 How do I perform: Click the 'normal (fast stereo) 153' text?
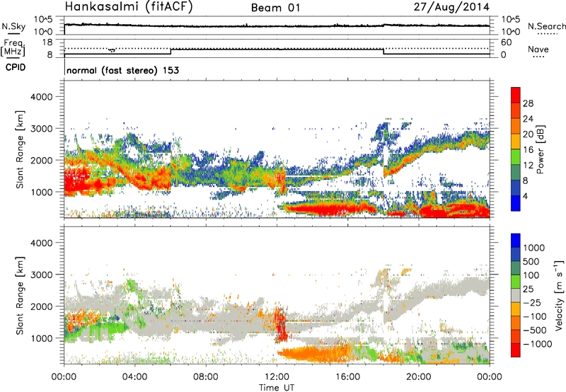click(122, 70)
